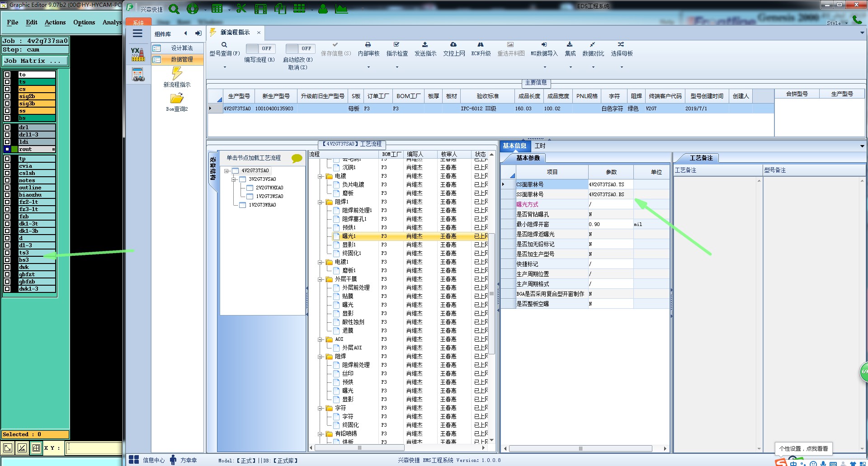
Task: Click the green user person icon
Action: [323, 9]
